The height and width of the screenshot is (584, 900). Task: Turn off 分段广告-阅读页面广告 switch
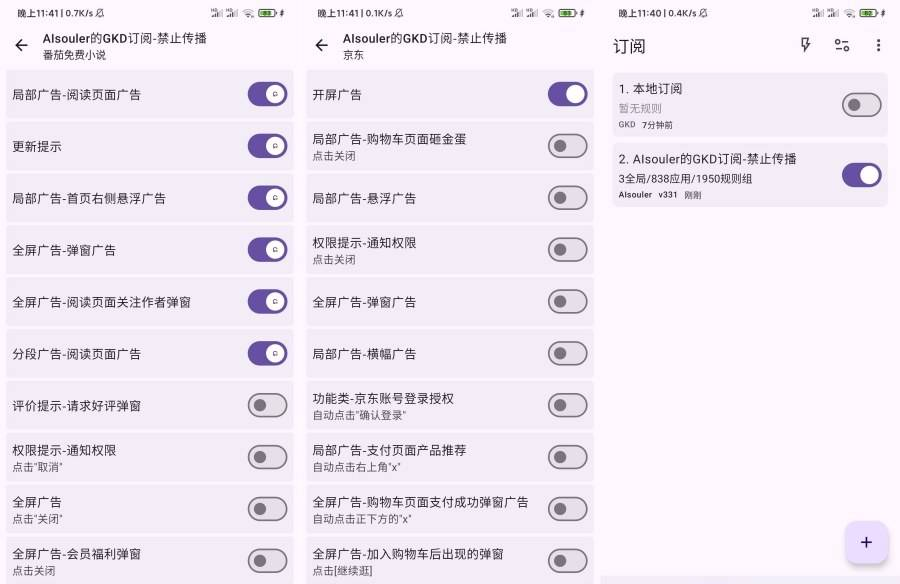[267, 353]
